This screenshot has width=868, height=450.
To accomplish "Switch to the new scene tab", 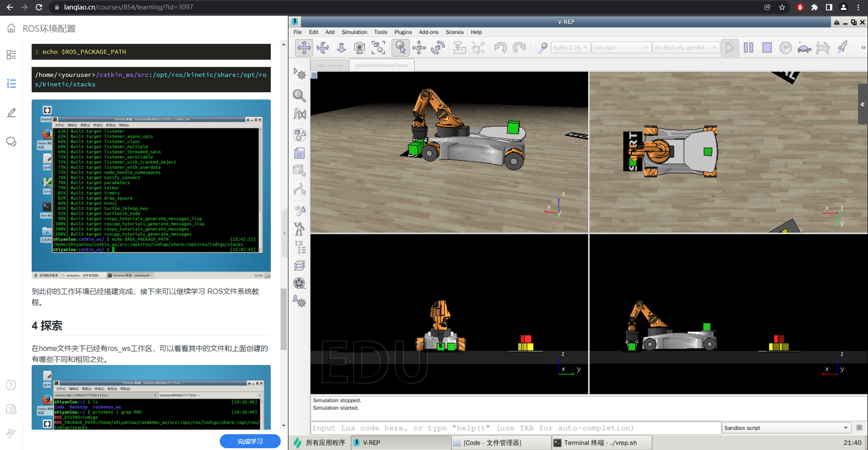I will (330, 66).
